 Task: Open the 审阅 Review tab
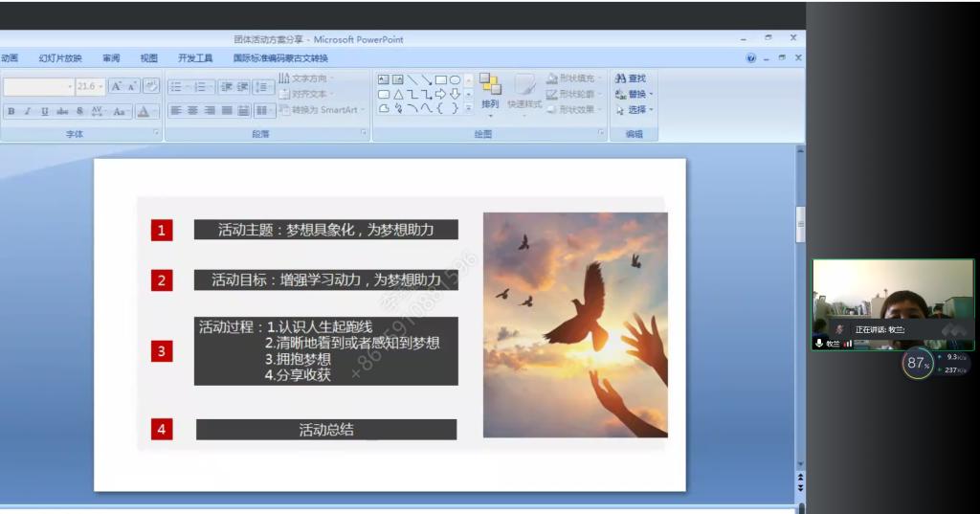[x=111, y=58]
